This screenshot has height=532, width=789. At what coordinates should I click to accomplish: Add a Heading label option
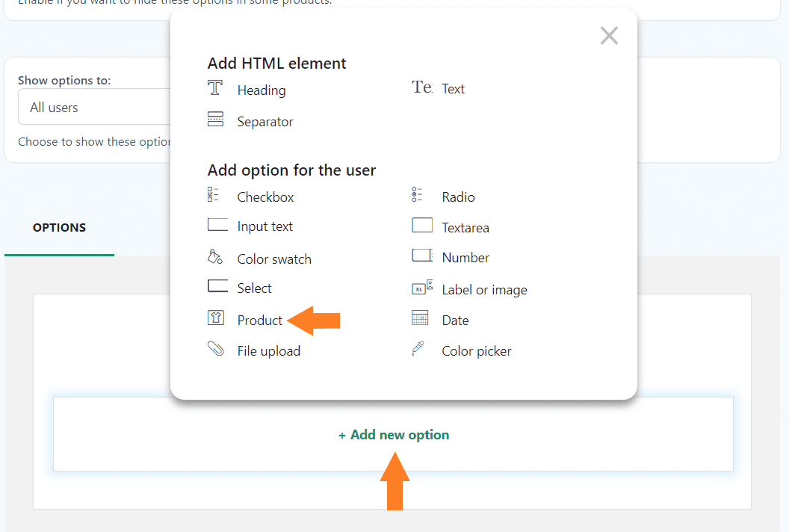262,90
